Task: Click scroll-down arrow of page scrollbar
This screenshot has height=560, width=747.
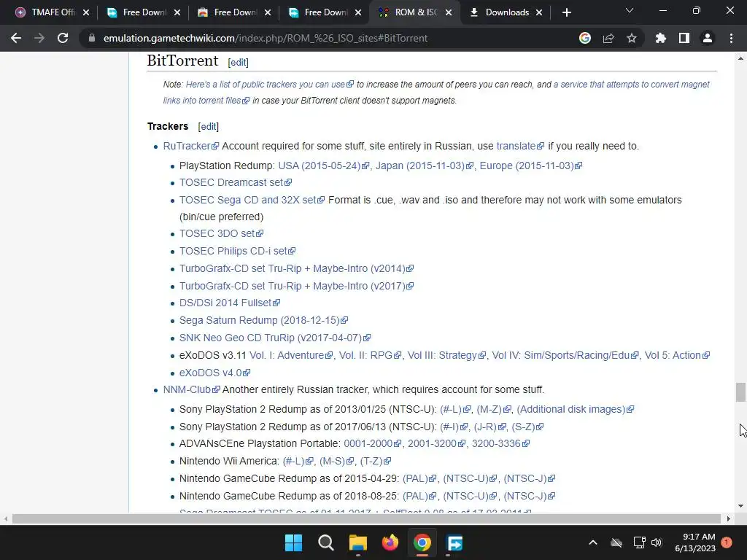Action: pos(740,506)
